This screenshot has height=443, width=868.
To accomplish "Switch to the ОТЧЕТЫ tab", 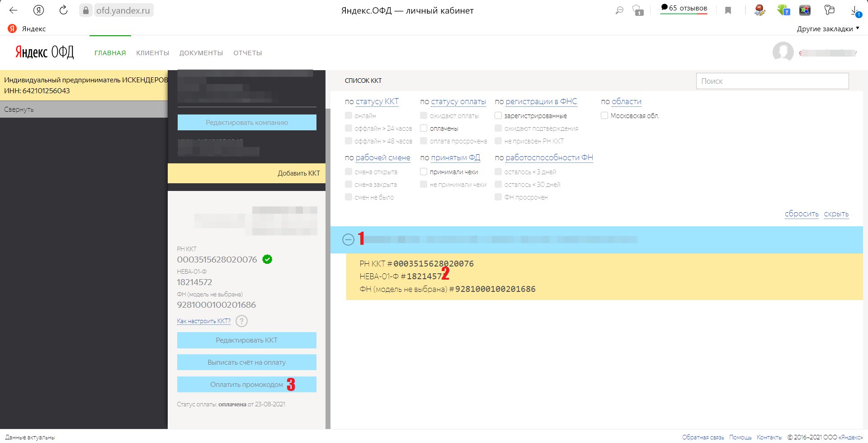I will click(248, 53).
